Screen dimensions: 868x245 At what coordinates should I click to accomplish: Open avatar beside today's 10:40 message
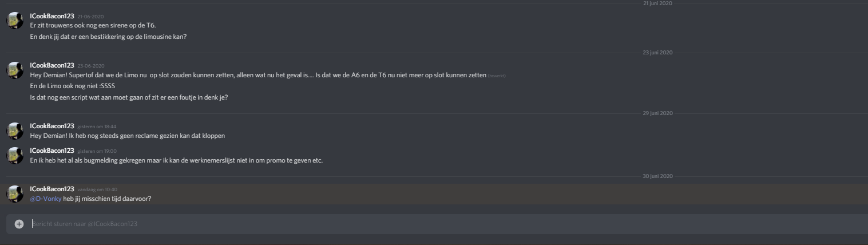[x=15, y=193]
